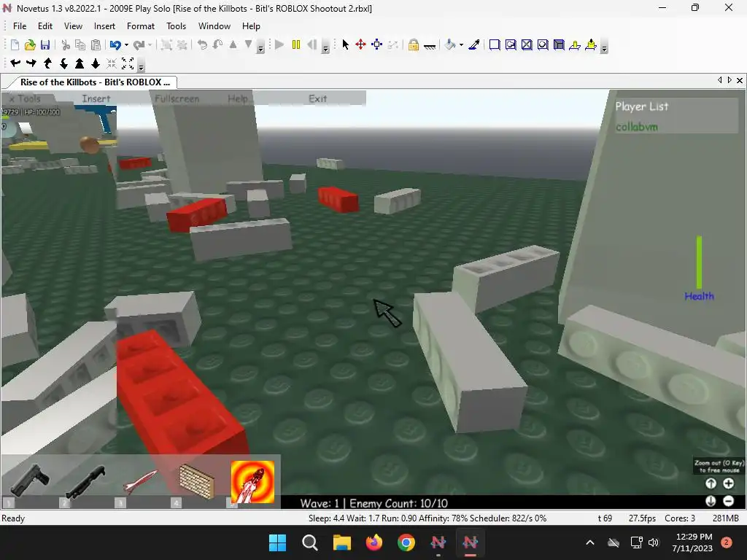This screenshot has height=560, width=747.
Task: Equip the pistol in tool slot 1
Action: pos(29,481)
